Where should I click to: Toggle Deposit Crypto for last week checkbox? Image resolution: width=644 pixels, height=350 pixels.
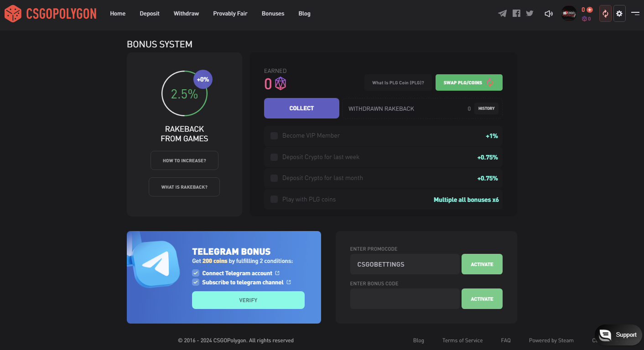[x=274, y=157]
